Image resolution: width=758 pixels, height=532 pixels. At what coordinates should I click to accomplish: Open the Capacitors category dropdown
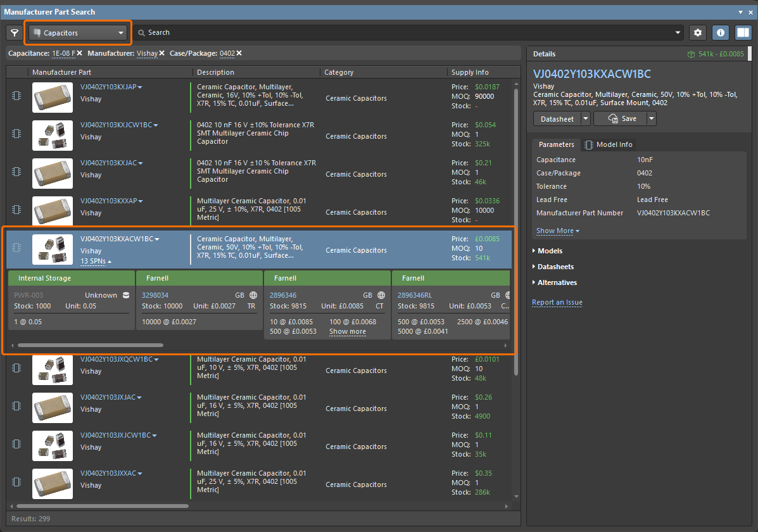pyautogui.click(x=78, y=33)
